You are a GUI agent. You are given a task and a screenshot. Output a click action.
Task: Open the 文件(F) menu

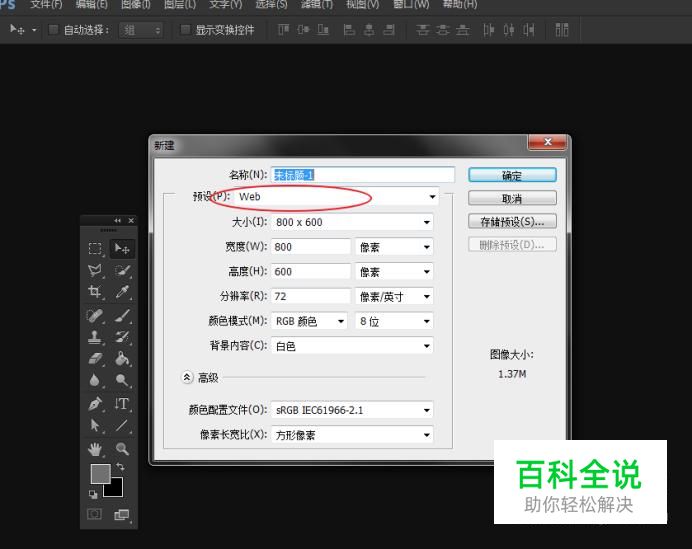pos(46,4)
